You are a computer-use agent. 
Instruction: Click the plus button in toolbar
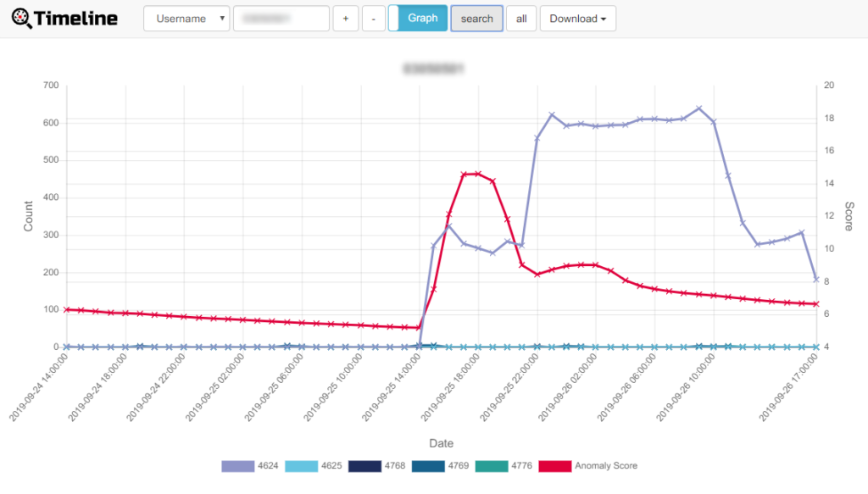click(x=346, y=19)
